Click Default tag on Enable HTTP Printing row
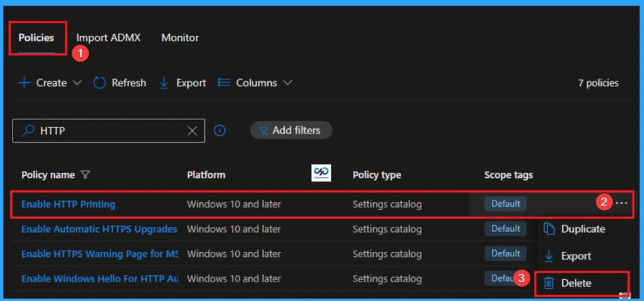This screenshot has width=644, height=301. (x=505, y=204)
